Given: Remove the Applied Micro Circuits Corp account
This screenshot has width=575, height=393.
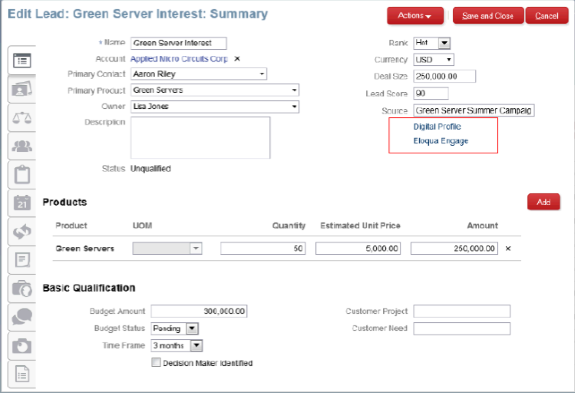Looking at the screenshot, I should pos(237,59).
